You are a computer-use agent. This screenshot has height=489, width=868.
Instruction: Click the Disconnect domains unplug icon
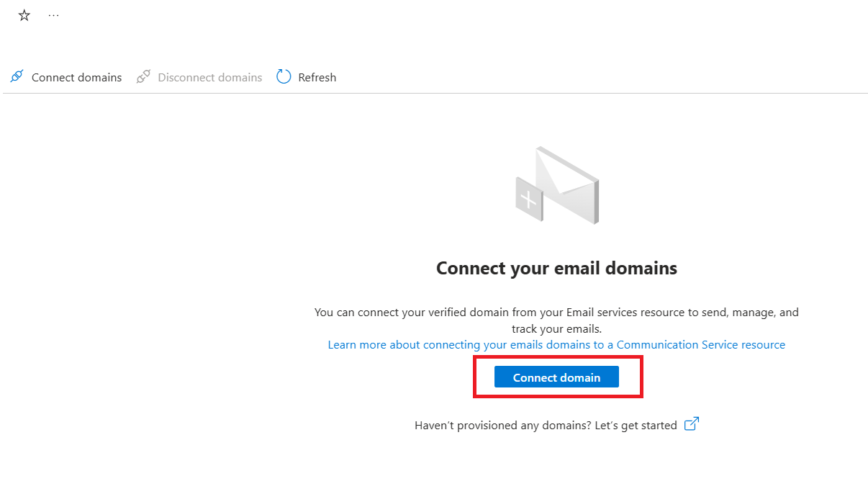coord(143,76)
